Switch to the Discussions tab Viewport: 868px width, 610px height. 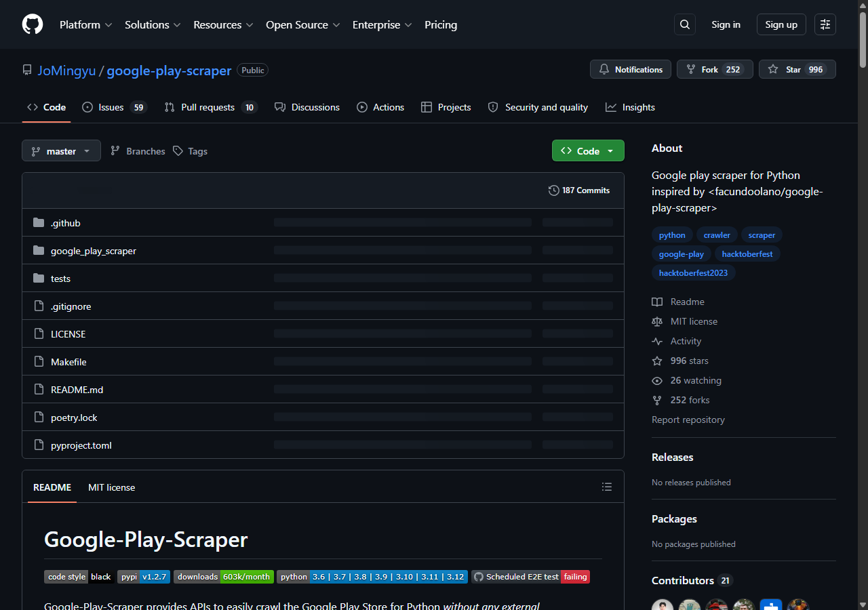307,107
